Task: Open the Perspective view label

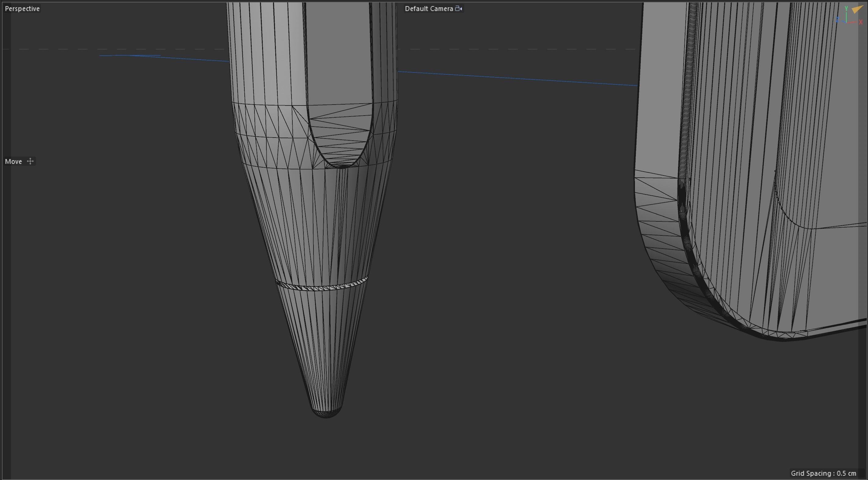Action: [x=22, y=9]
